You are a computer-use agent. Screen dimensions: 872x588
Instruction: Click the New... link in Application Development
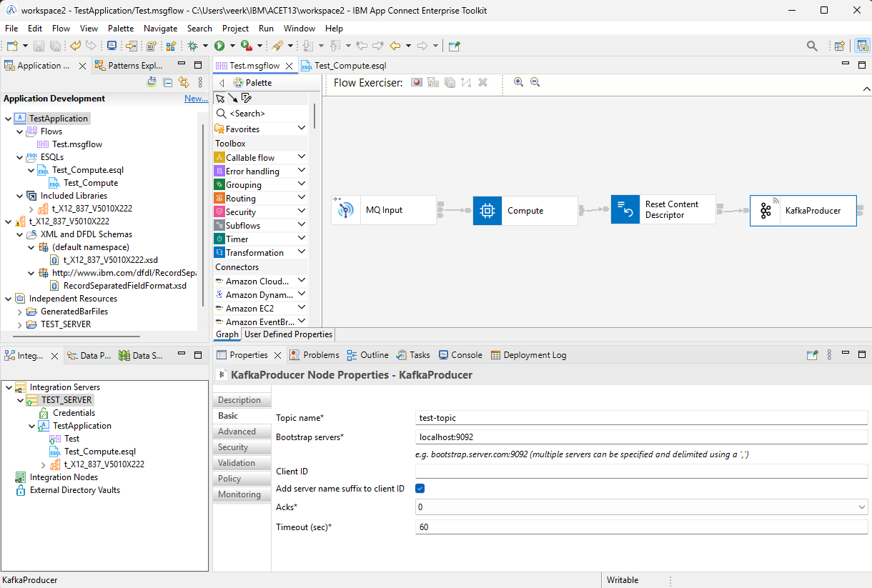(x=196, y=99)
